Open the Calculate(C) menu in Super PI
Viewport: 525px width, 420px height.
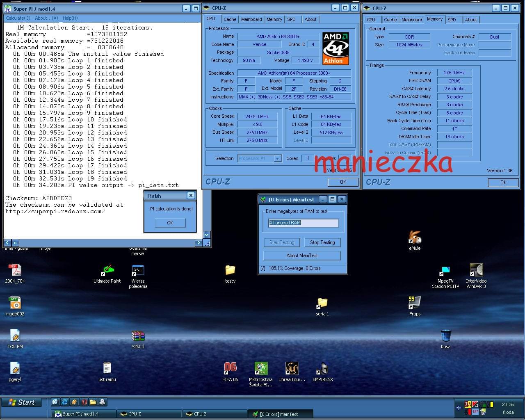pyautogui.click(x=18, y=18)
